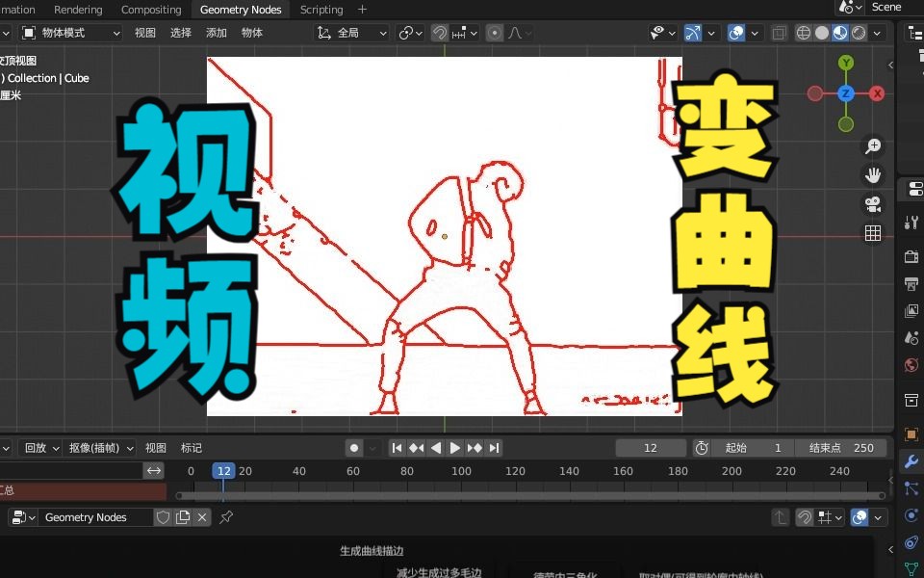
Task: Open the timeline 视图 menu
Action: click(x=156, y=448)
